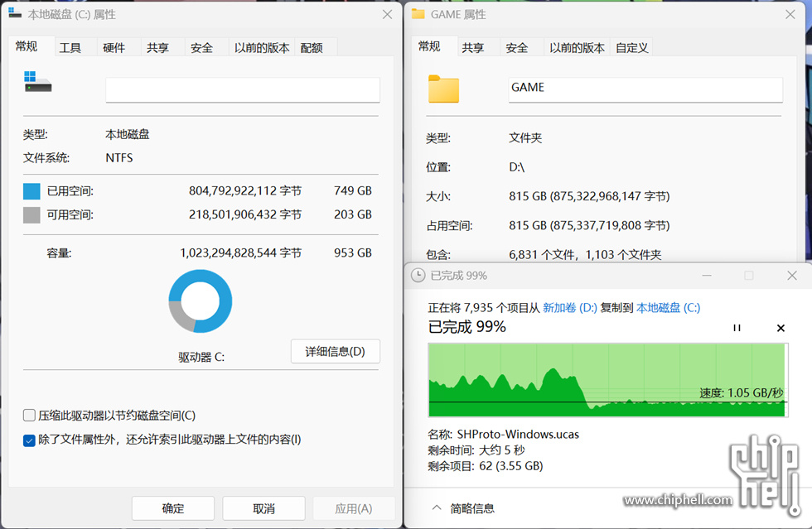Screen dimensions: 812x529
Task: Click the 速度: 1.05 GB/秒 label
Action: pos(742,393)
